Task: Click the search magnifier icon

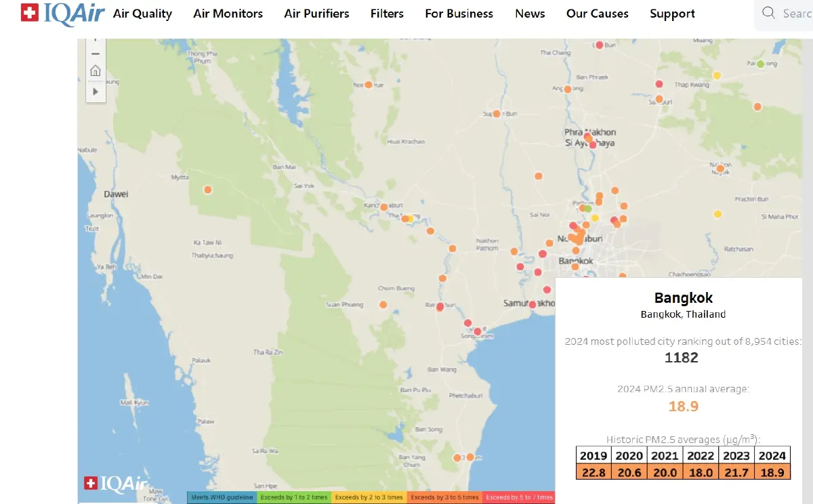Action: 768,13
